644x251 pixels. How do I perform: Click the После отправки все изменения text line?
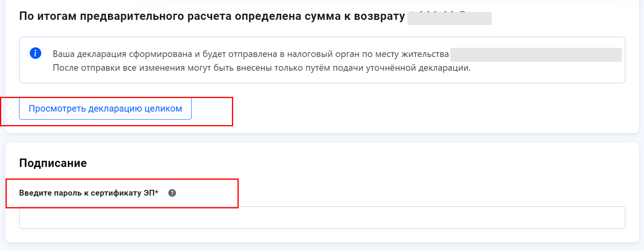[x=261, y=68]
